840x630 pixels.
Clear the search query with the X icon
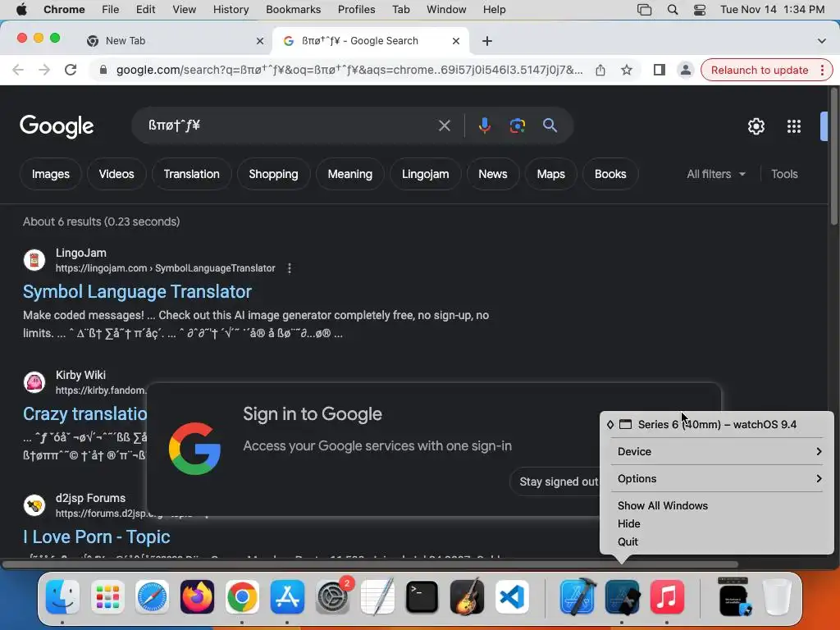(444, 126)
